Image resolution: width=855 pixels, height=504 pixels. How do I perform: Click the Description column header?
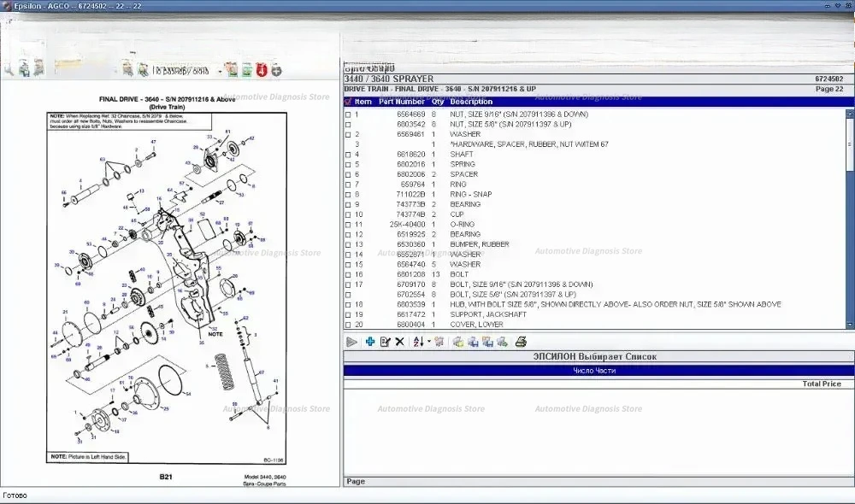(x=471, y=102)
